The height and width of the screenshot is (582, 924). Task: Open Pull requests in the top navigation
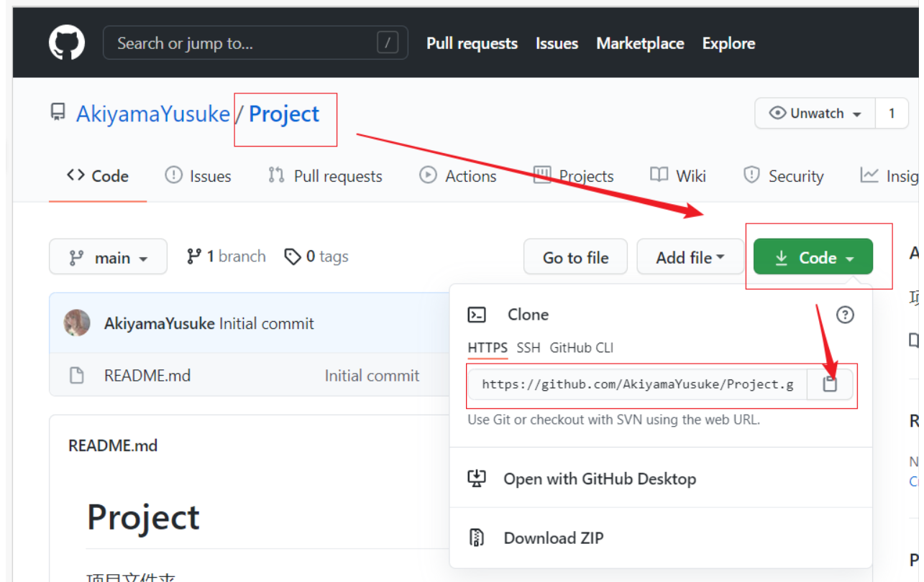click(x=472, y=43)
